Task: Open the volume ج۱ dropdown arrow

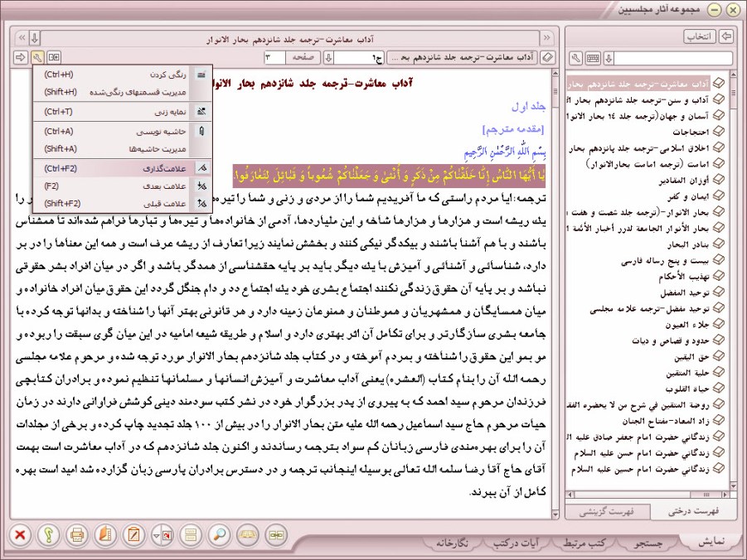Action: pos(328,58)
